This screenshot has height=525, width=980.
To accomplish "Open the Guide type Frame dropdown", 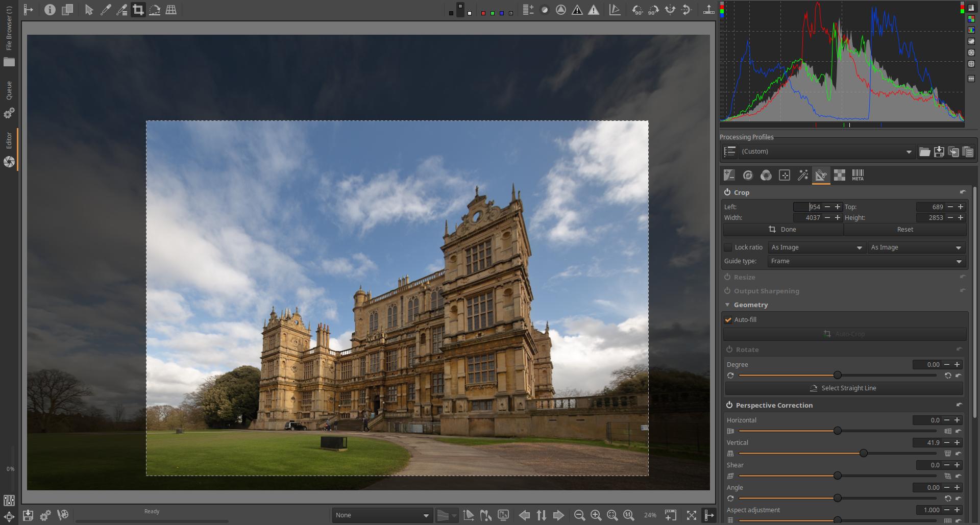I will tap(866, 261).
